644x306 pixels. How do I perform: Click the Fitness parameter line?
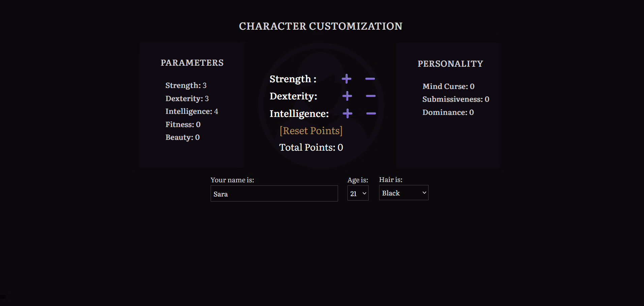click(x=183, y=124)
